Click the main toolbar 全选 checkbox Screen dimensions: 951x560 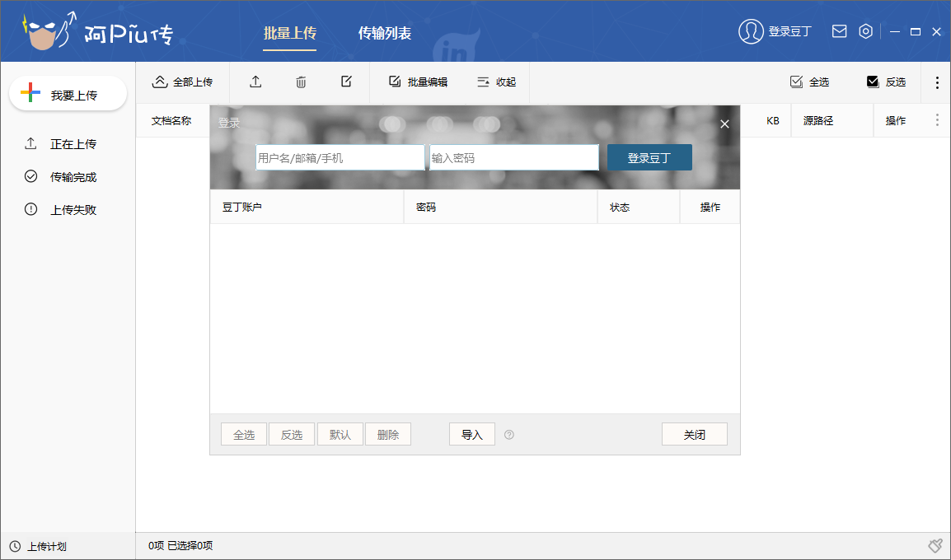point(809,82)
